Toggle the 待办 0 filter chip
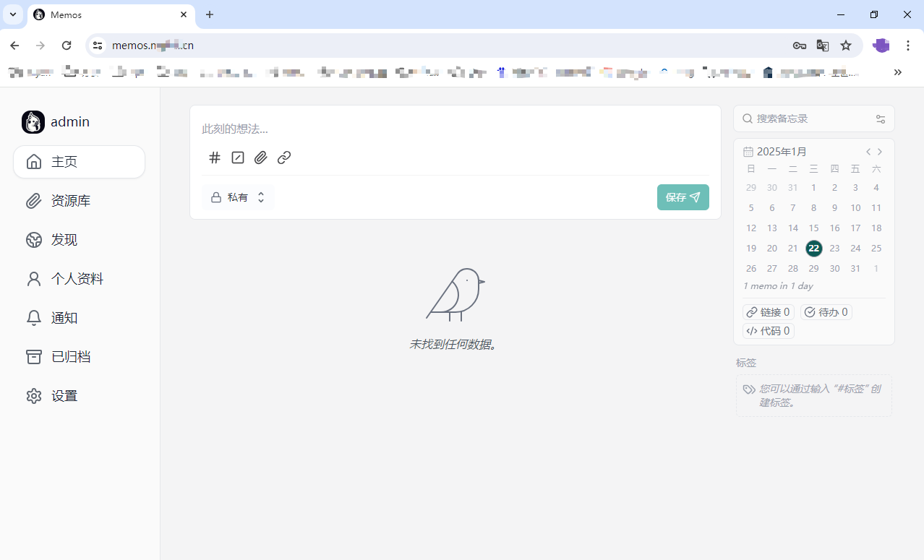 coord(826,312)
